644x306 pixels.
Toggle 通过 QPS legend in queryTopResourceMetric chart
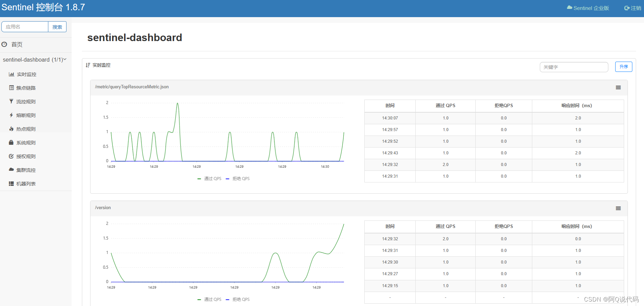pyautogui.click(x=209, y=179)
